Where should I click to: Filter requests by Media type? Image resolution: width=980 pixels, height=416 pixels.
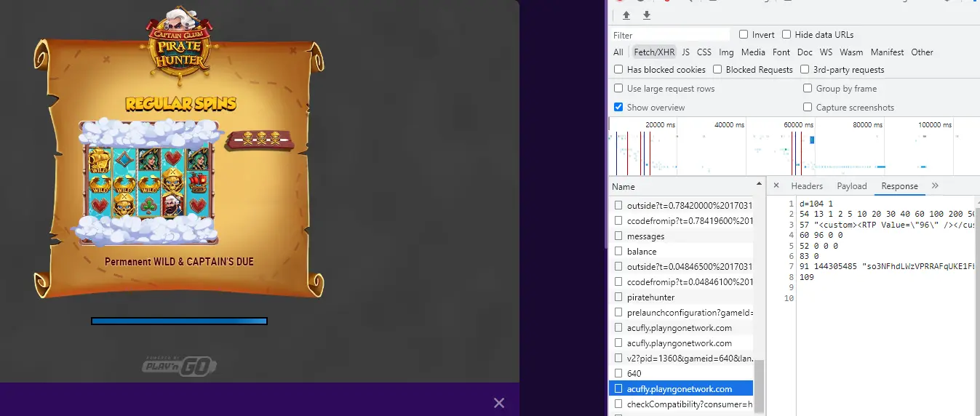(753, 52)
